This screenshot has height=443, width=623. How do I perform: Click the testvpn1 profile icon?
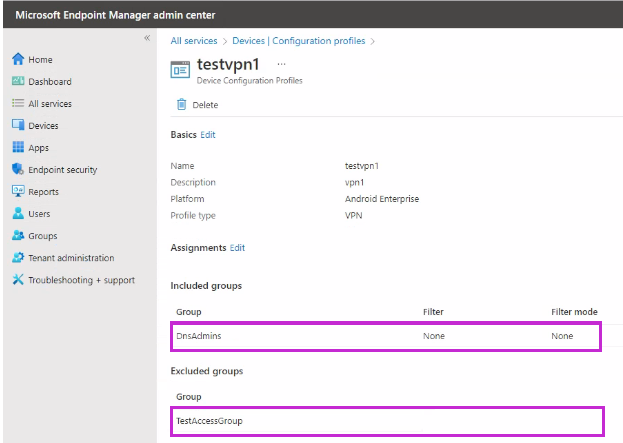point(180,70)
